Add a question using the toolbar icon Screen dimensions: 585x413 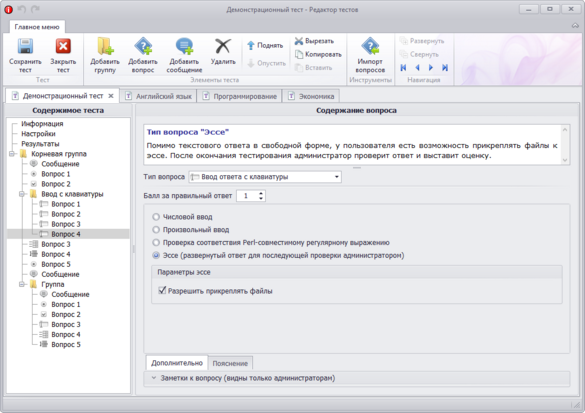[143, 47]
